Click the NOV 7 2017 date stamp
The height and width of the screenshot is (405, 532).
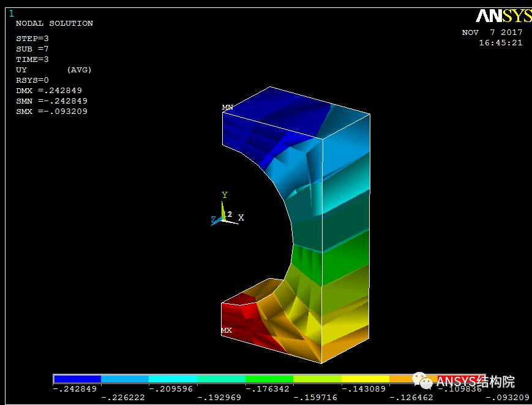click(x=492, y=32)
